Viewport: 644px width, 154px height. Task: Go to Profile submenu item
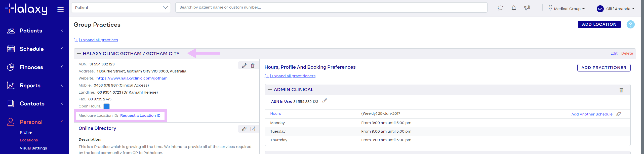pos(26,132)
